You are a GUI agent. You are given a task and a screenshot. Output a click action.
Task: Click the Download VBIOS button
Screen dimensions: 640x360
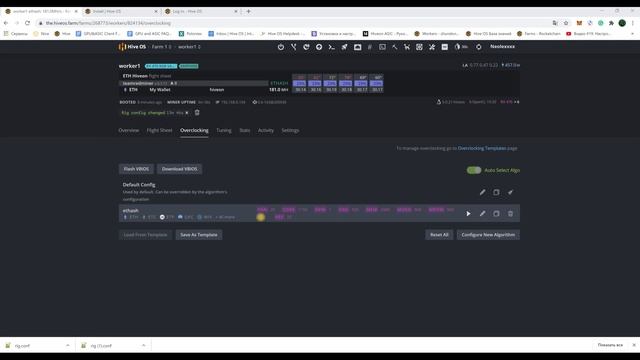180,169
